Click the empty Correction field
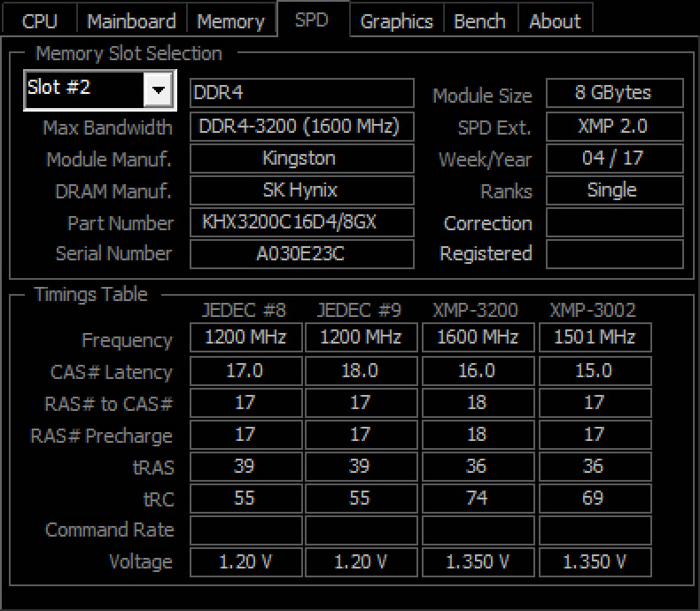 (614, 222)
